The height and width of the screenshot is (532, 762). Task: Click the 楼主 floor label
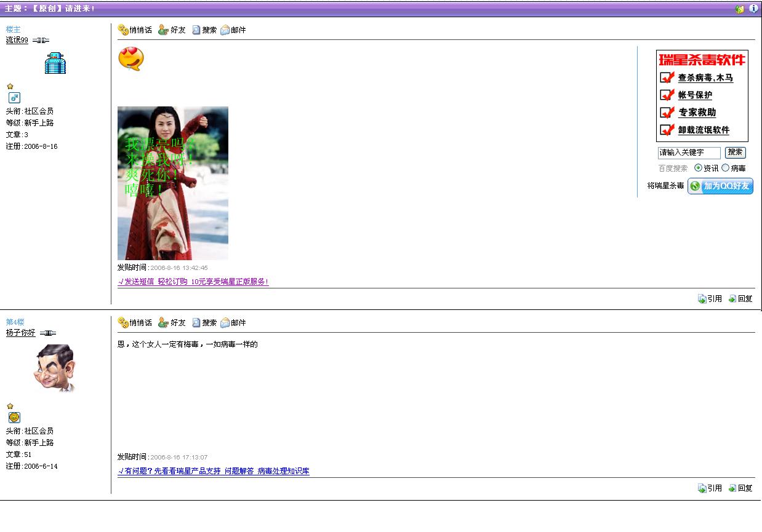coord(14,30)
